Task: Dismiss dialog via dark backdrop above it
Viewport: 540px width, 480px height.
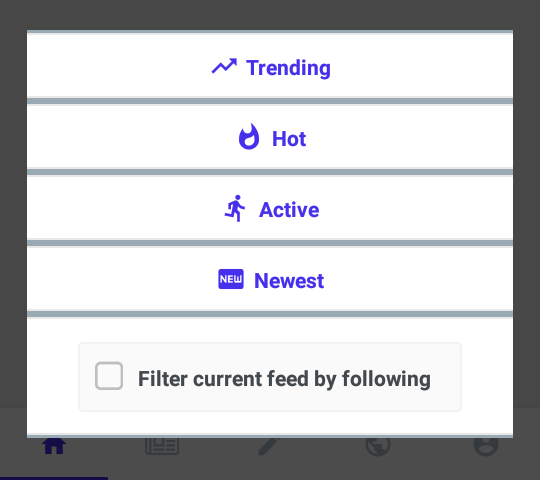Action: pos(270,14)
